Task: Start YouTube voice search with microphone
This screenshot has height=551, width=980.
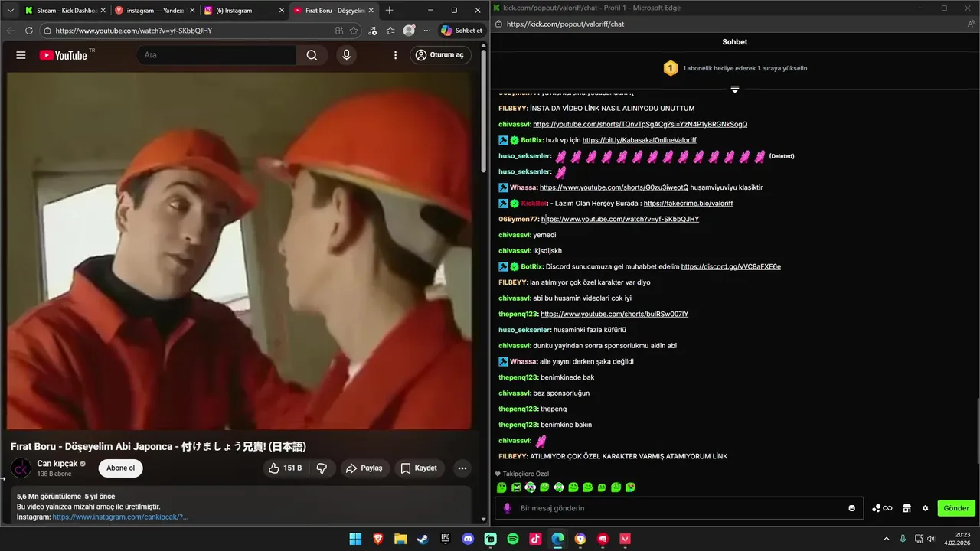Action: coord(346,55)
